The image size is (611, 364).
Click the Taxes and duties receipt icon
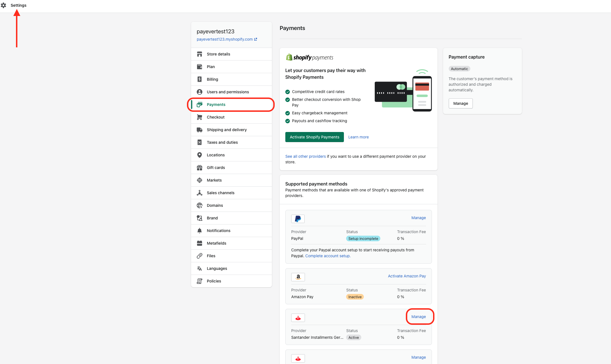(x=200, y=142)
